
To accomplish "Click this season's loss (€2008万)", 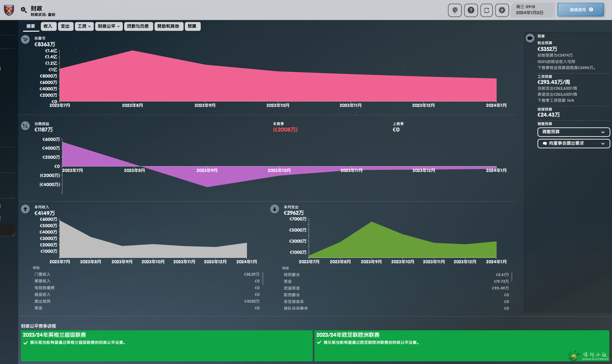I will tap(285, 130).
